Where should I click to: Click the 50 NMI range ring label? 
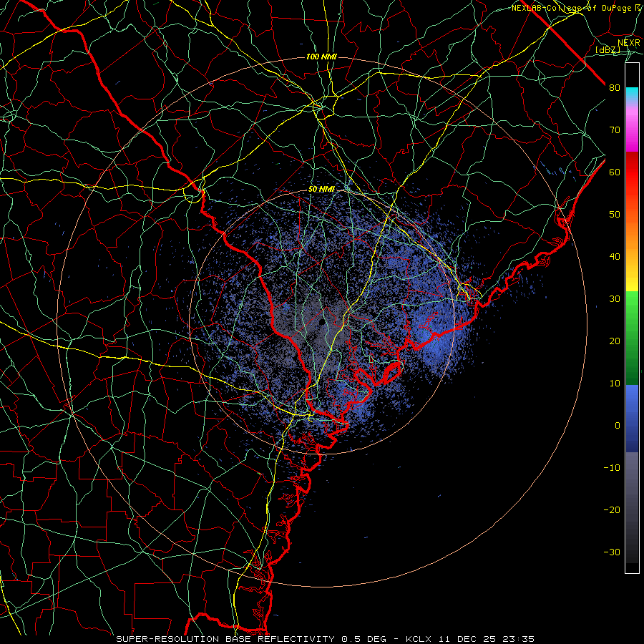(x=321, y=190)
